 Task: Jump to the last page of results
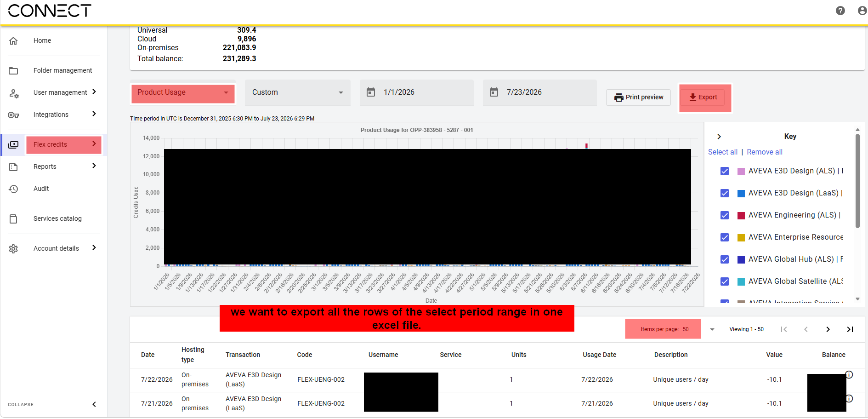[x=850, y=329]
